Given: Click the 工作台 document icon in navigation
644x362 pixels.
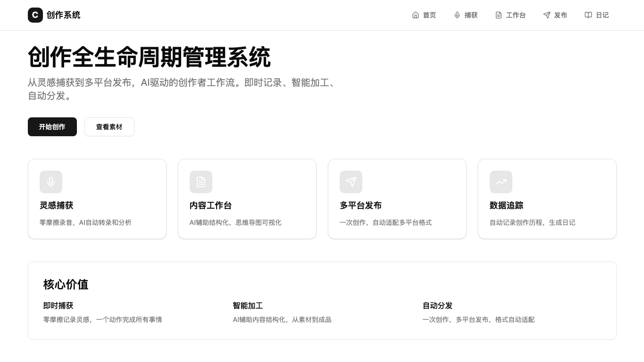Looking at the screenshot, I should click(499, 15).
